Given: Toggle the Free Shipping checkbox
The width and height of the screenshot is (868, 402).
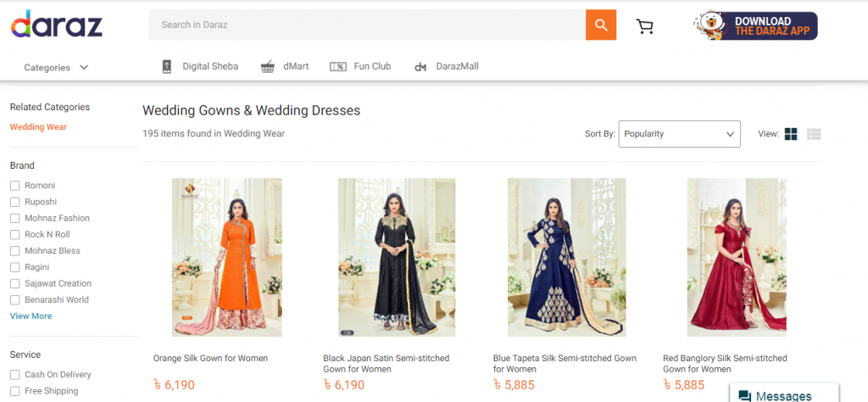Looking at the screenshot, I should click(15, 391).
